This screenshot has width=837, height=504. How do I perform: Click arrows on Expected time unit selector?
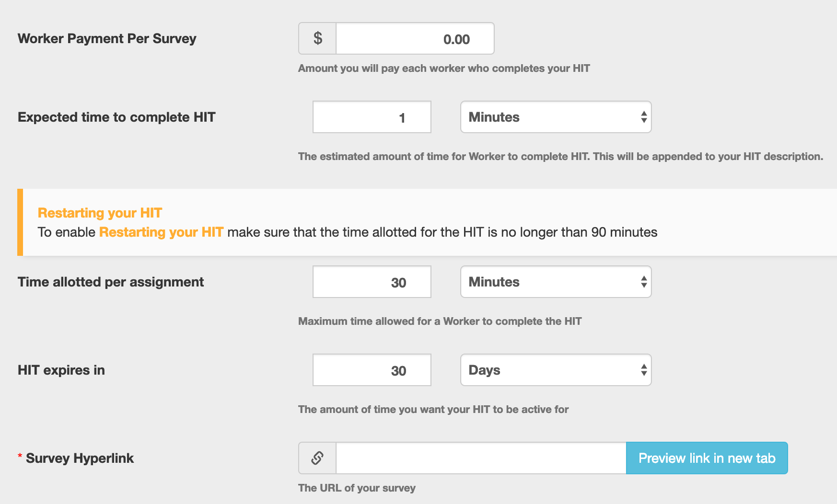pyautogui.click(x=644, y=117)
